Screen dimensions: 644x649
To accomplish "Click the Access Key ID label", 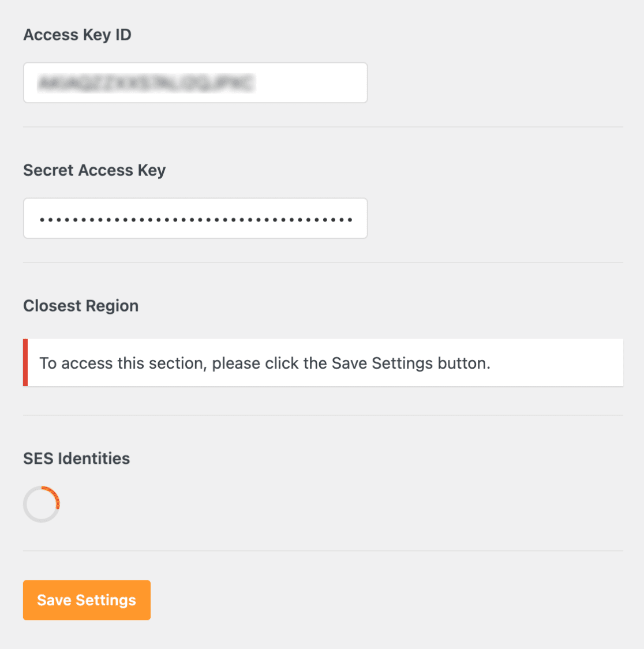I will [x=77, y=35].
